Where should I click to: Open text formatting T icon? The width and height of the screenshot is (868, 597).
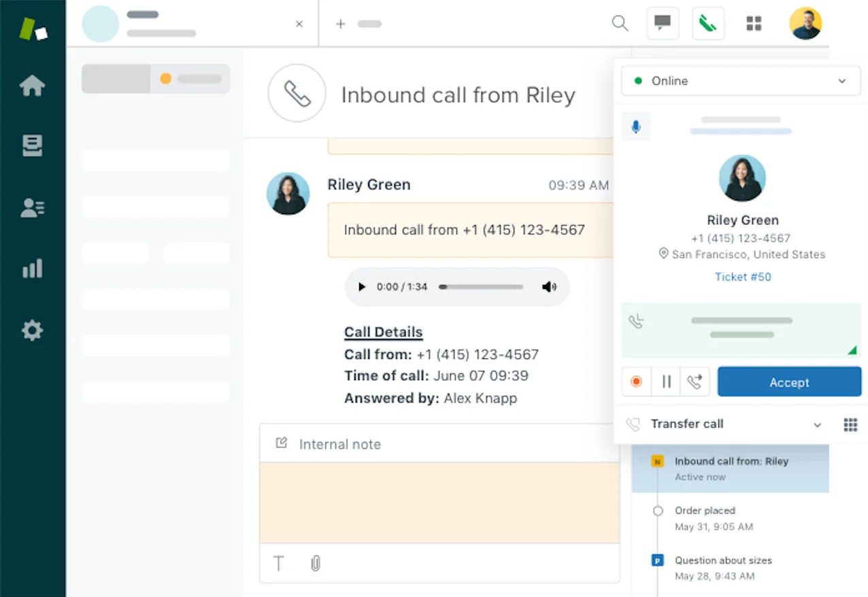tap(279, 563)
